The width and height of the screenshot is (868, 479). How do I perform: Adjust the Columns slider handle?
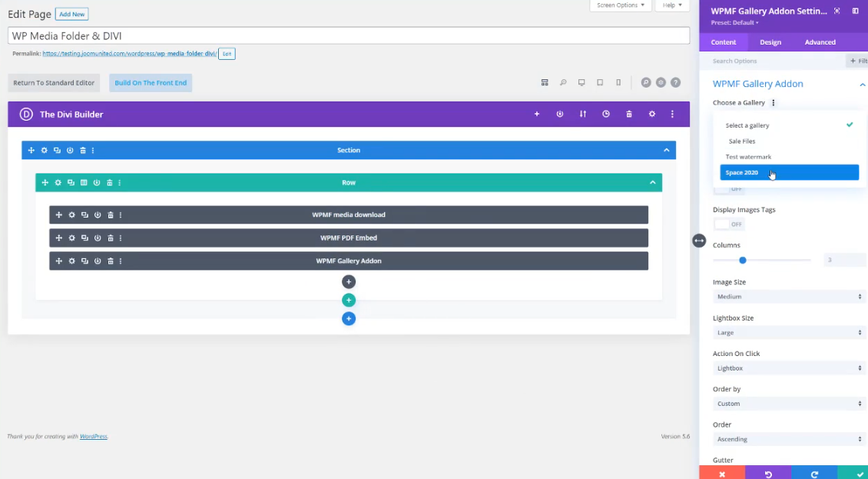[743, 261]
